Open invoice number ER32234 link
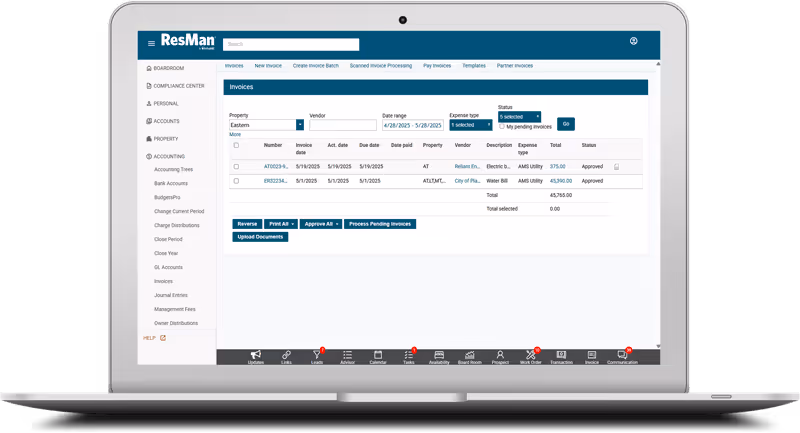Viewport: 800px width, 433px height. (276, 181)
